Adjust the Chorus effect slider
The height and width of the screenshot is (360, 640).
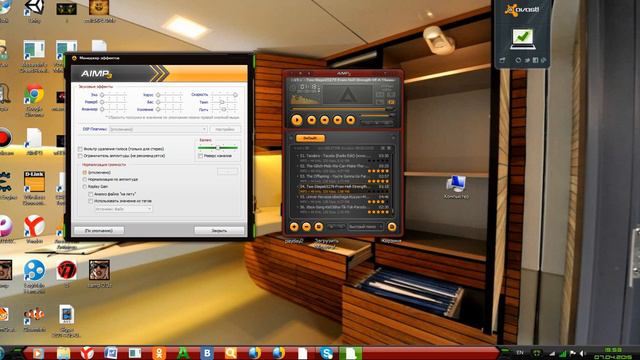[169, 95]
